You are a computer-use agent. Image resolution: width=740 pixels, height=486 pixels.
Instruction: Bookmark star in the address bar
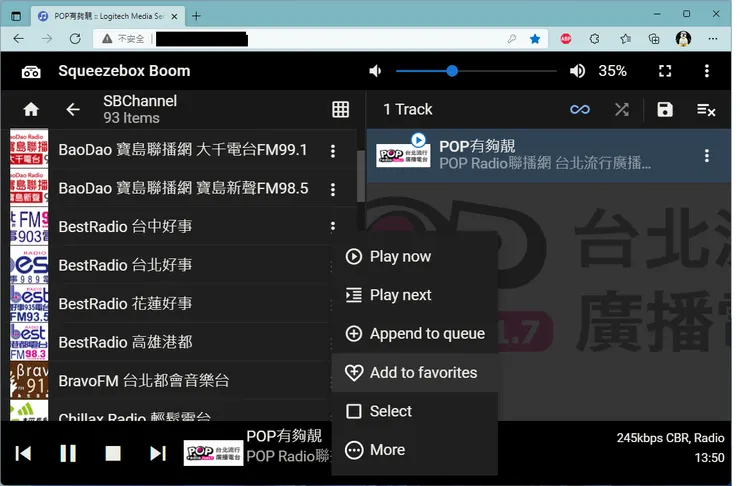[x=535, y=39]
